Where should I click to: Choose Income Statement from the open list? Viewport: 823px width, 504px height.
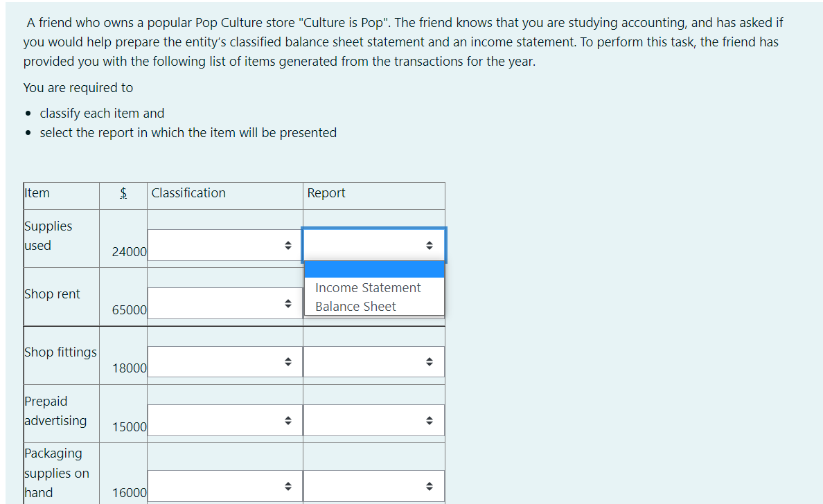367,288
